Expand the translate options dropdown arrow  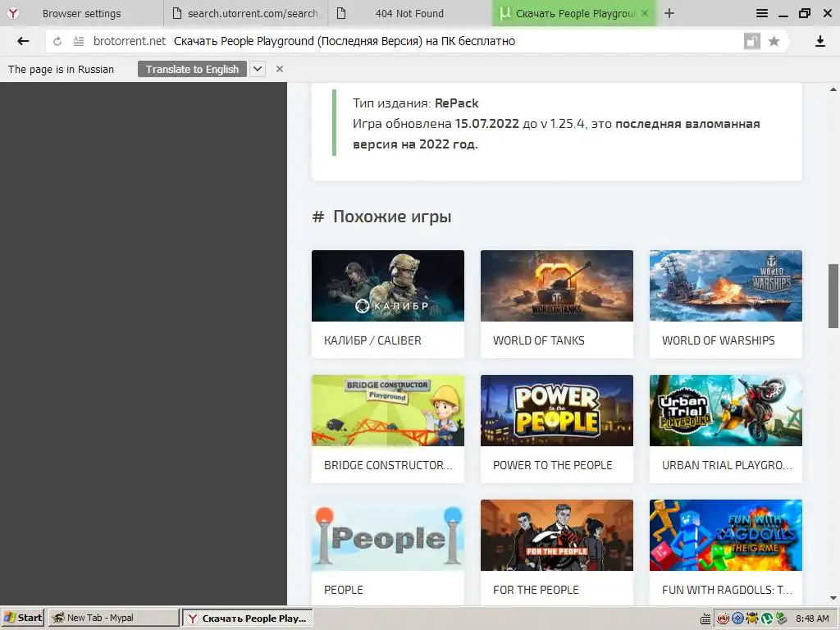(258, 69)
